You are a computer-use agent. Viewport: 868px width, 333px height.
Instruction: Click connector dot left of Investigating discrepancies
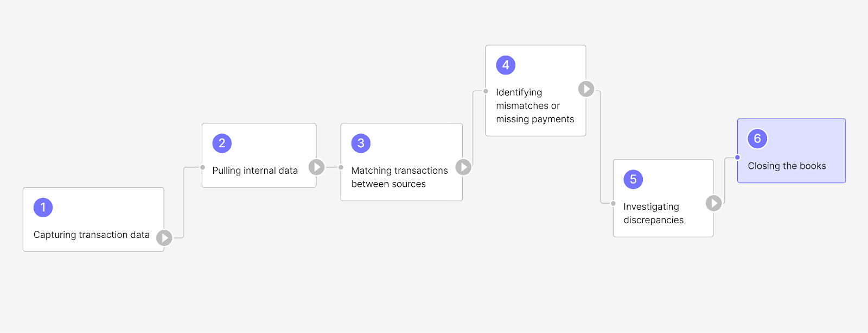(x=613, y=204)
